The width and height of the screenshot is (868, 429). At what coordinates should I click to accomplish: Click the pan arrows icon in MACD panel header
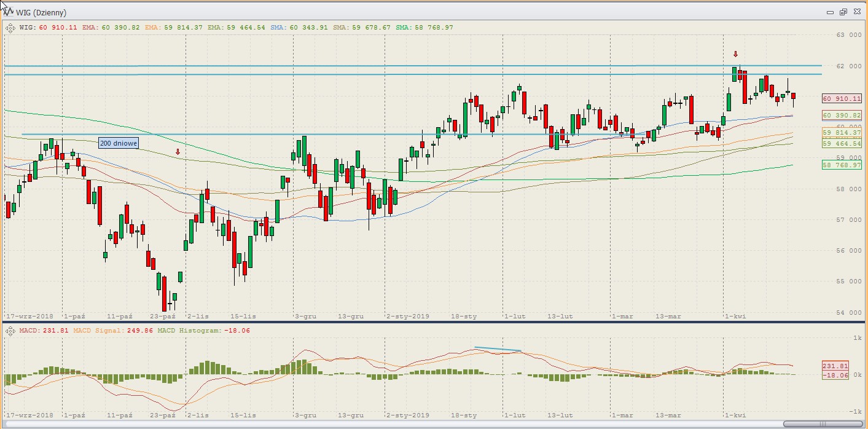[10, 331]
